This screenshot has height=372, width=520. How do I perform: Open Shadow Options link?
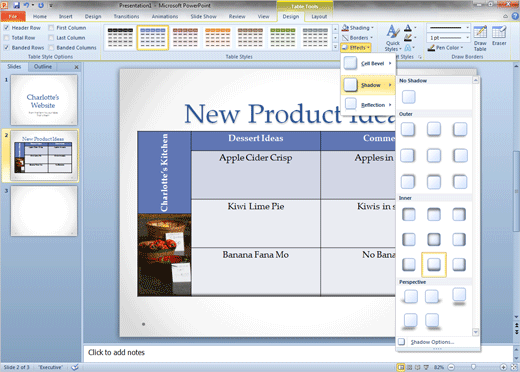point(432,342)
